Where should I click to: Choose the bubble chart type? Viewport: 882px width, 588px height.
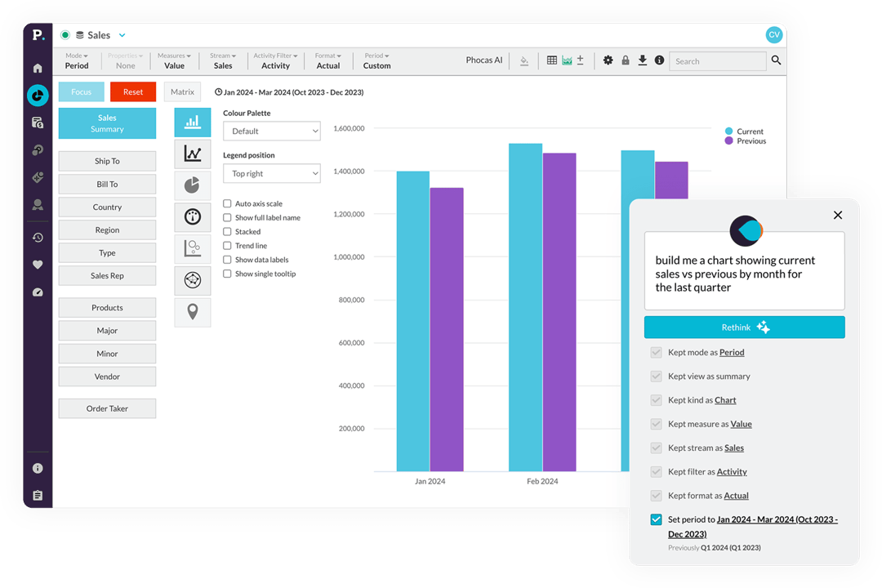coord(193,248)
